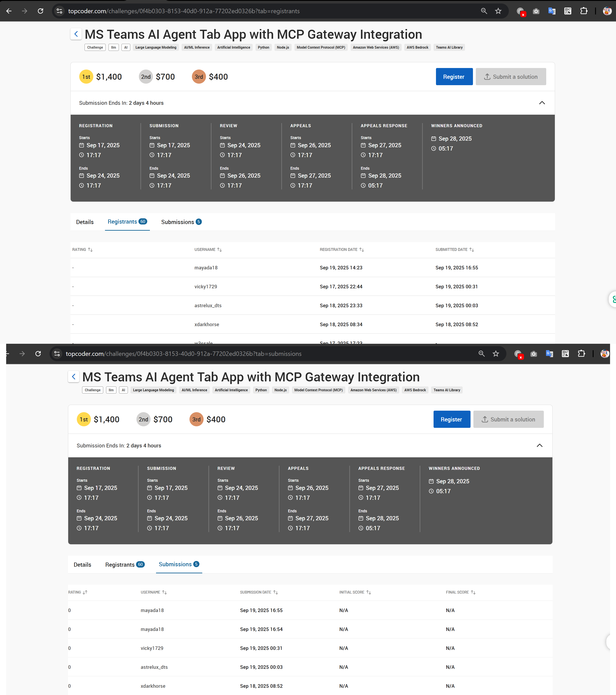Switch to Details tab in bottom page
The width and height of the screenshot is (616, 695).
tap(82, 565)
